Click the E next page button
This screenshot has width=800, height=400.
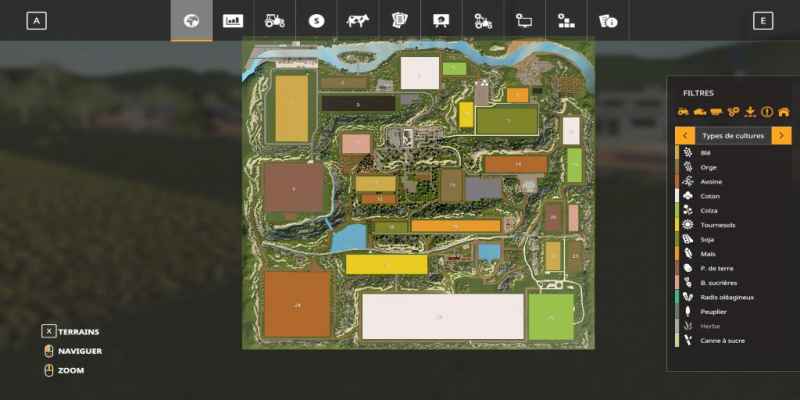click(763, 21)
